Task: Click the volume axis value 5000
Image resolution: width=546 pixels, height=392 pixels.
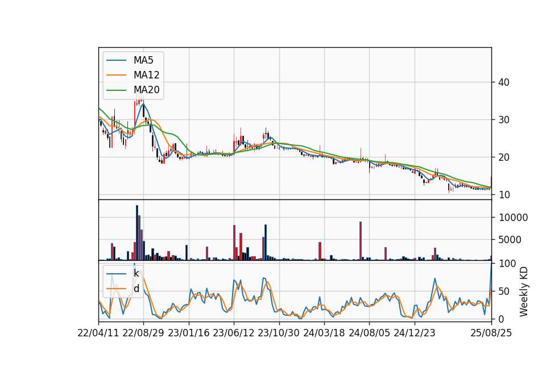Action: (x=510, y=240)
